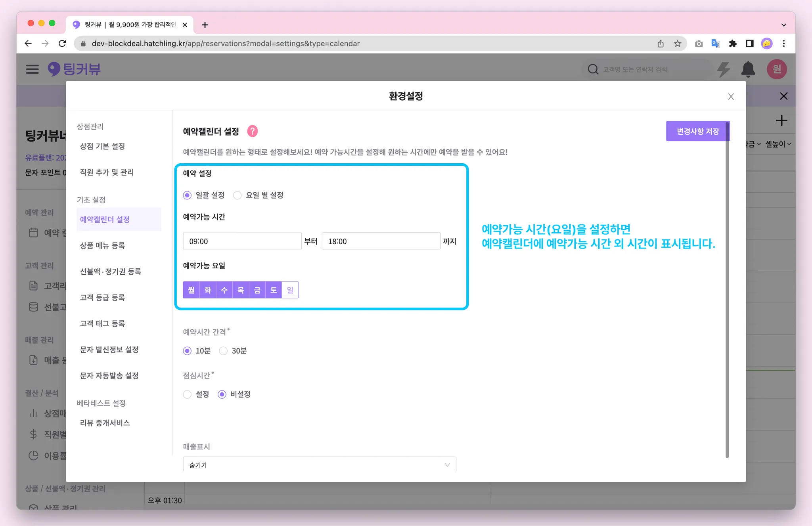Open 상품 메뉴 등록 settings menu

pyautogui.click(x=102, y=245)
